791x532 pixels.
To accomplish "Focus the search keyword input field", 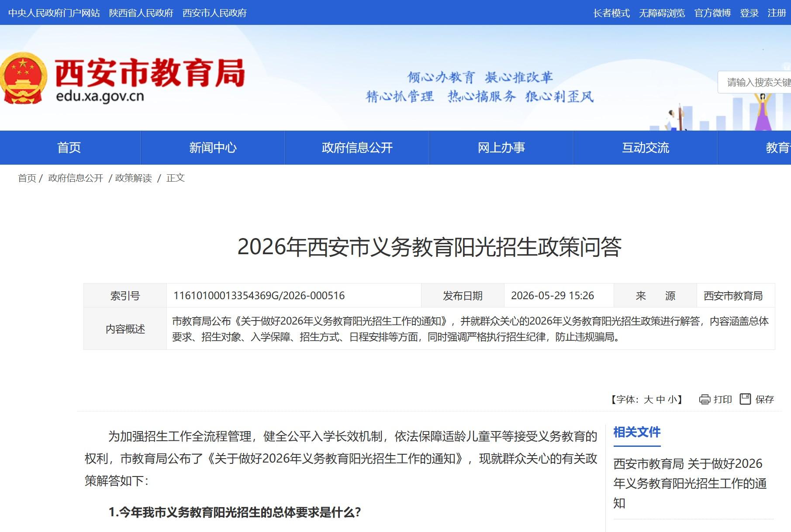I will click(755, 82).
